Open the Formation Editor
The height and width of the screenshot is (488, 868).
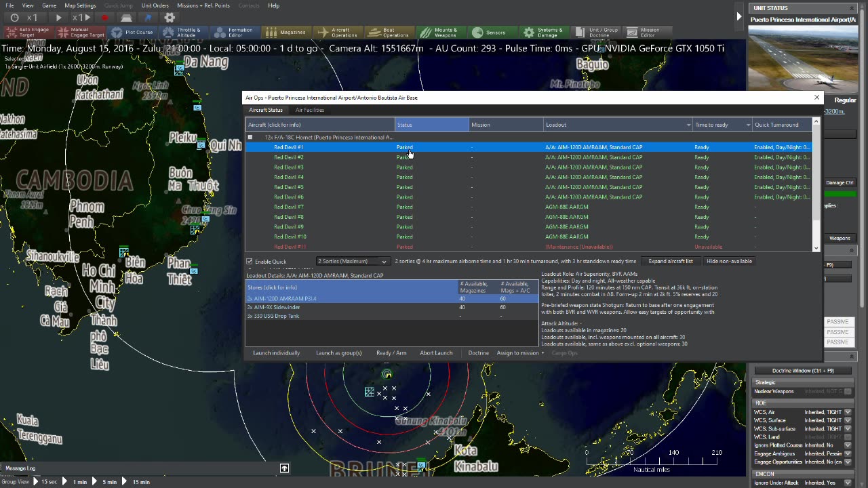233,32
